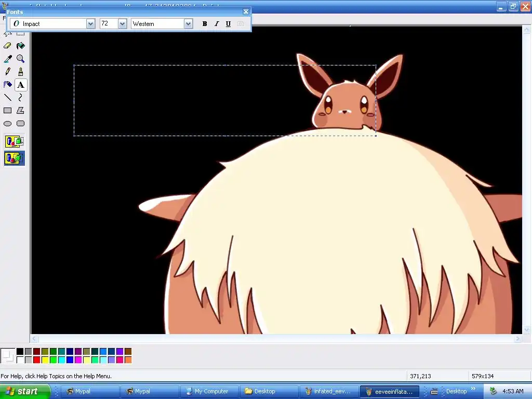Pick the bright yellow color swatch
The height and width of the screenshot is (399, 532).
[45, 360]
